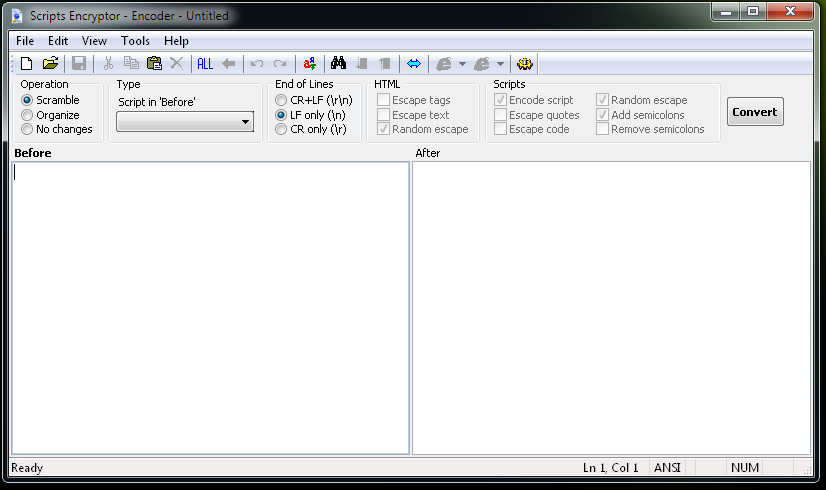Image resolution: width=826 pixels, height=490 pixels.
Task: Select the Organize operation
Action: [51, 115]
